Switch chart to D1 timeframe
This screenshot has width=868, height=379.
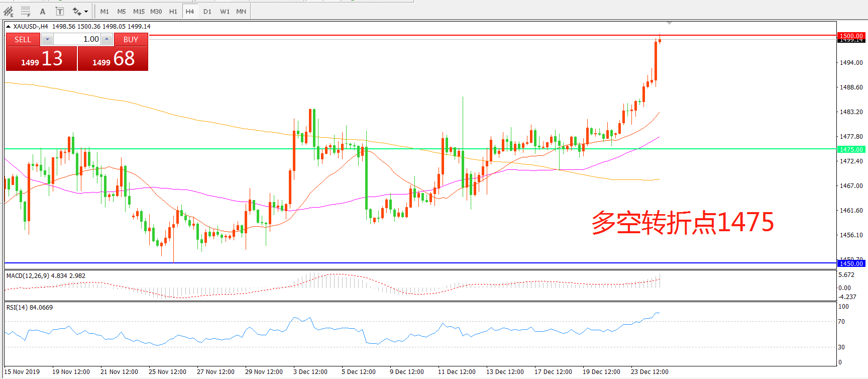click(207, 11)
